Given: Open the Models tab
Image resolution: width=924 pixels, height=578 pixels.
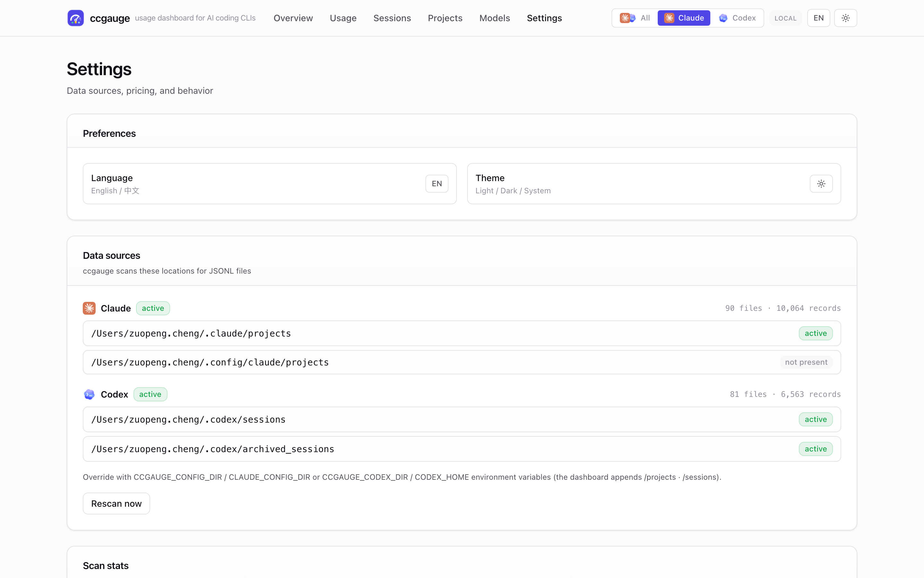Looking at the screenshot, I should click(x=494, y=18).
